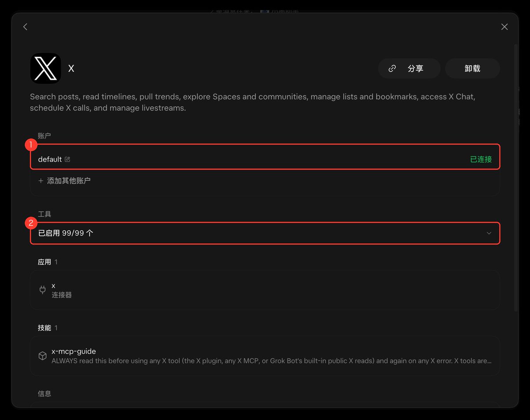This screenshot has height=420, width=530.
Task: Click the plus icon before 添加其他账户
Action: click(x=41, y=181)
